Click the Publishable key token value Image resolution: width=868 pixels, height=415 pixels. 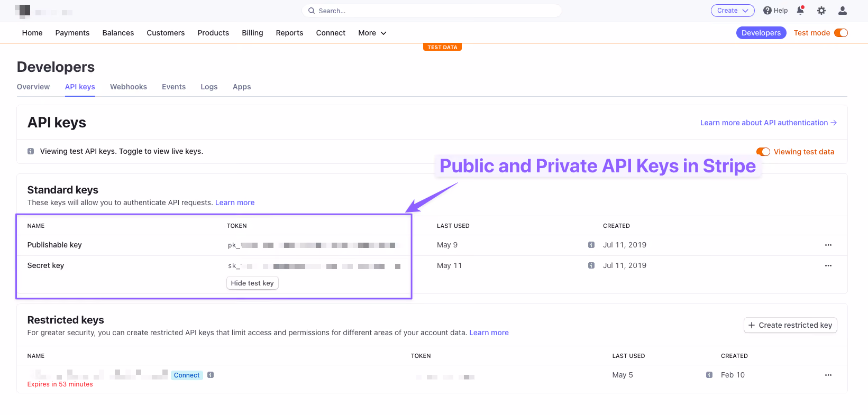tap(312, 245)
